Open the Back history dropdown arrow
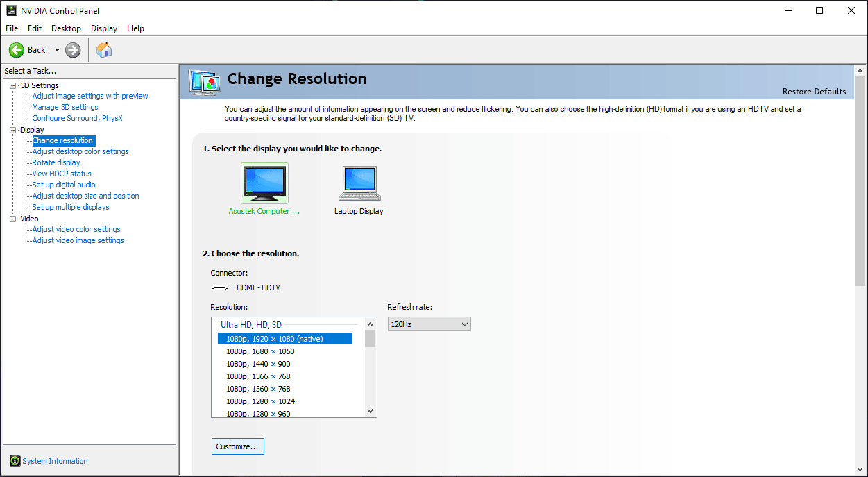Screen dimensions: 868x477 [x=57, y=50]
